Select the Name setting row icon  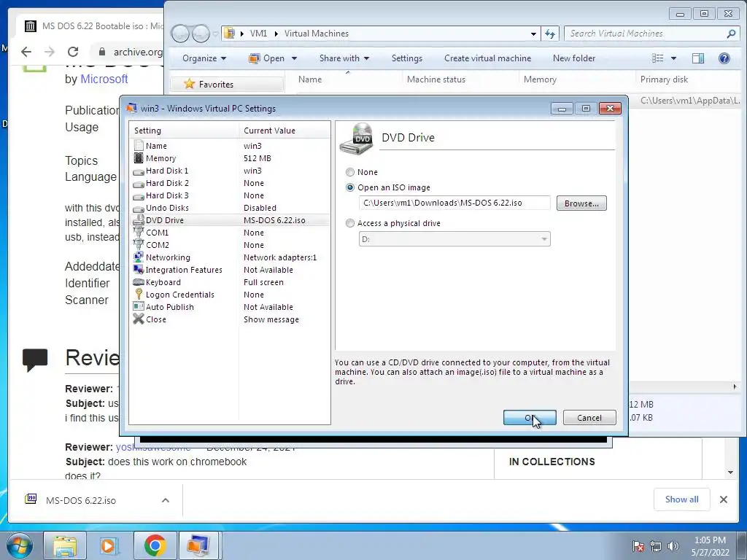[x=139, y=146]
